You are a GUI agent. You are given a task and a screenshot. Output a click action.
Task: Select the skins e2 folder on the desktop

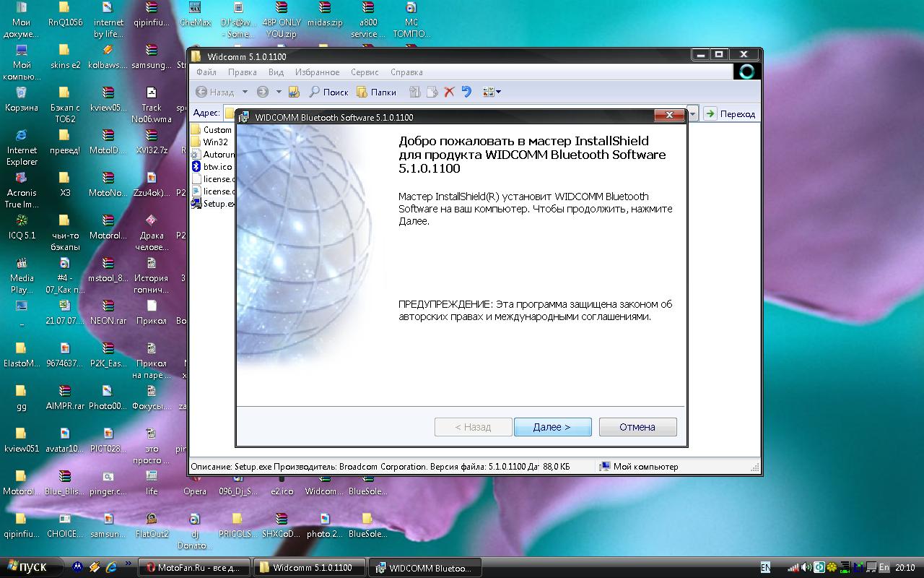[x=65, y=57]
